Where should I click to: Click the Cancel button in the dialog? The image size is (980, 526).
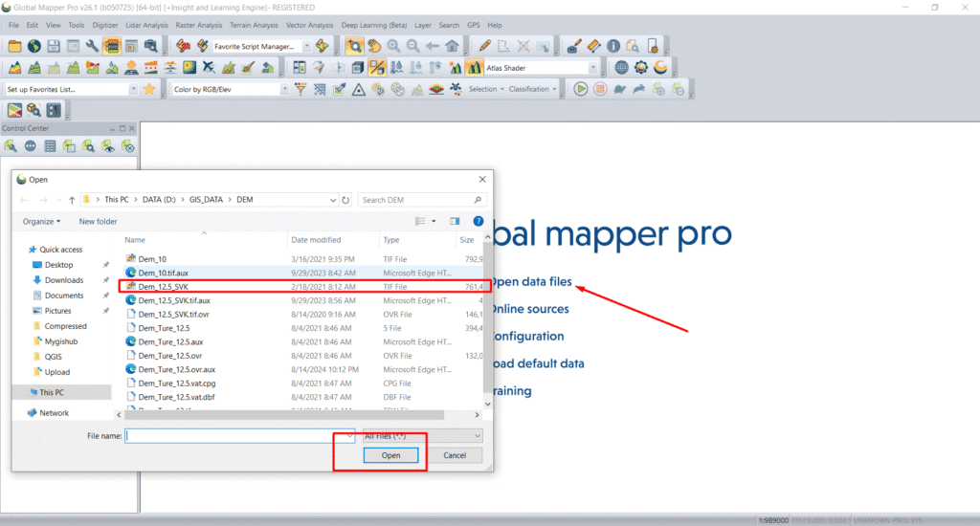coord(455,455)
